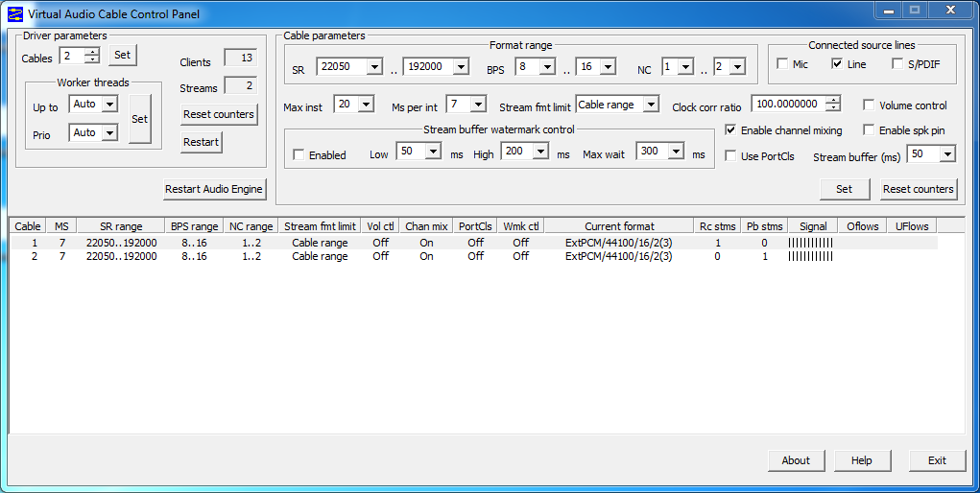Click the NC range column header

[x=251, y=226]
